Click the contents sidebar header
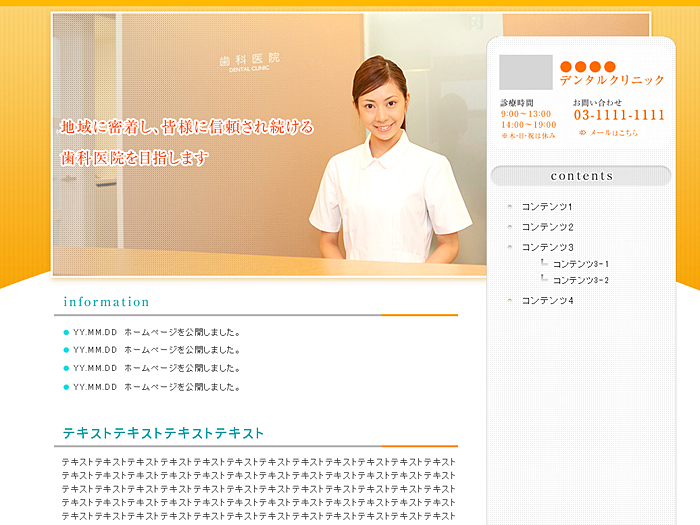Screen dimensions: 700x525 pyautogui.click(x=581, y=176)
